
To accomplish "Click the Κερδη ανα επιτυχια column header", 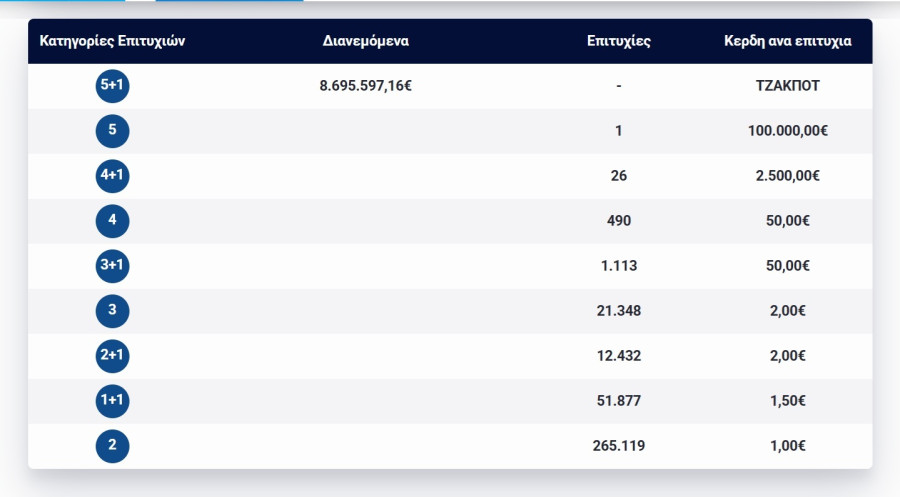I will (x=787, y=42).
